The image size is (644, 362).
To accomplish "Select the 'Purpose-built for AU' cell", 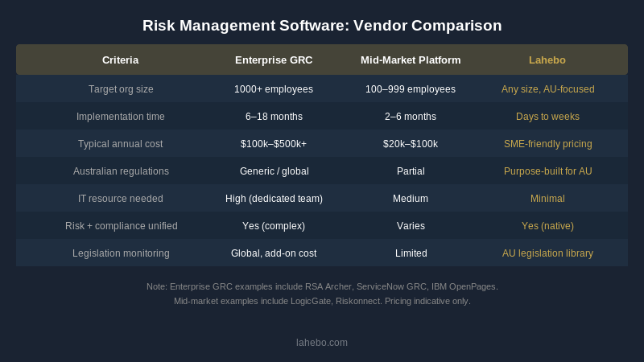I will point(548,171).
